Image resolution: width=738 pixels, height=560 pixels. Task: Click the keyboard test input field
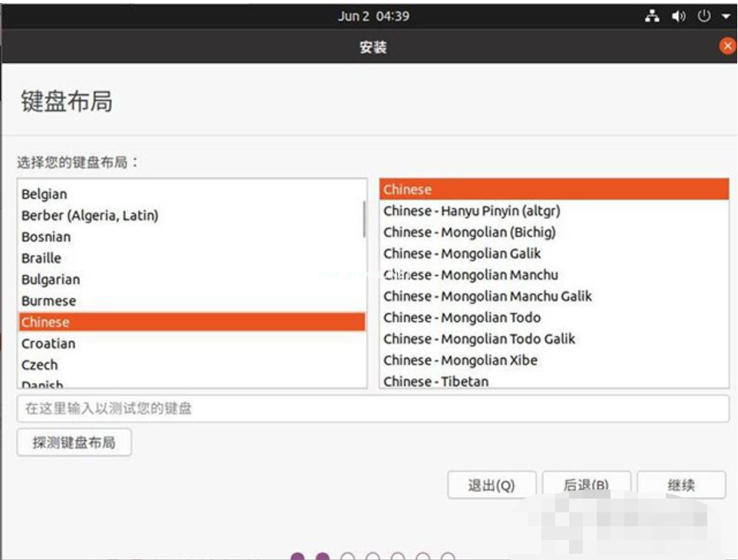click(x=372, y=409)
